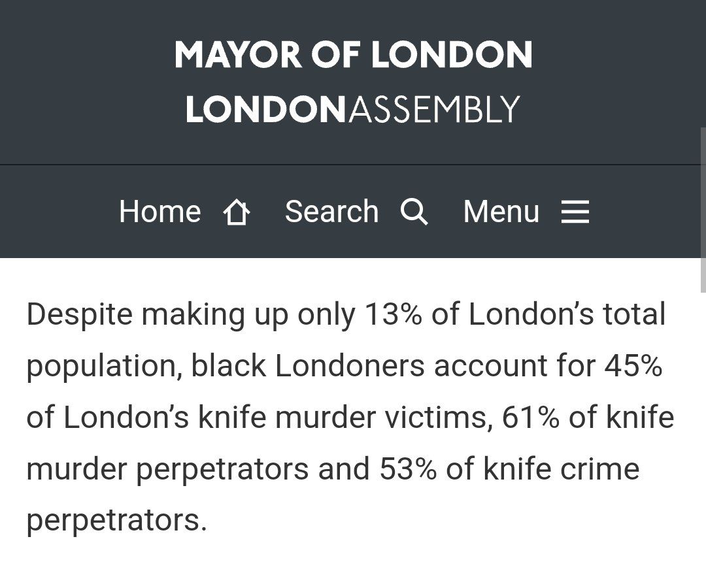Click the 61% figure in the paragraph
Image resolution: width=706 pixels, height=588 pixels.
point(530,417)
